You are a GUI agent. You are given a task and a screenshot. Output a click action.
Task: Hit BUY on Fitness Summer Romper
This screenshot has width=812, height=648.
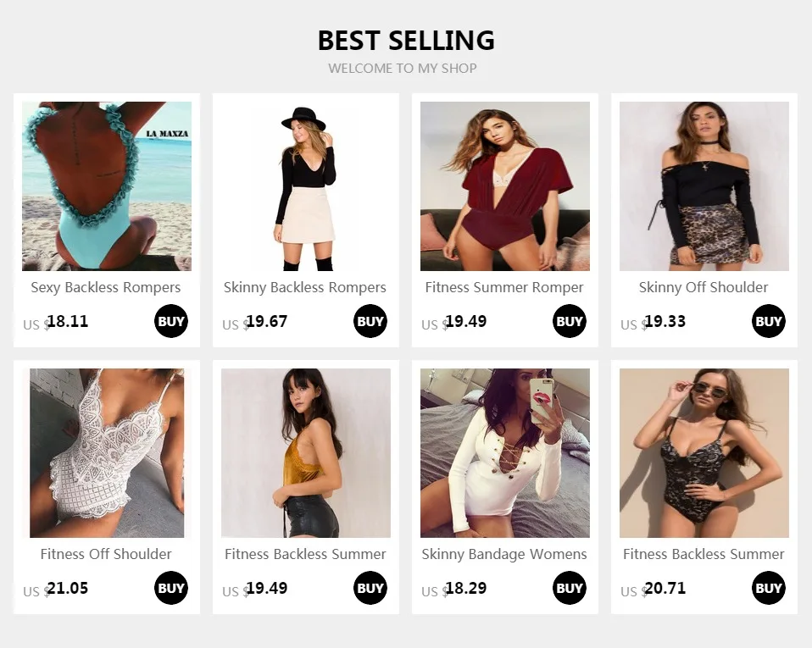pyautogui.click(x=570, y=321)
